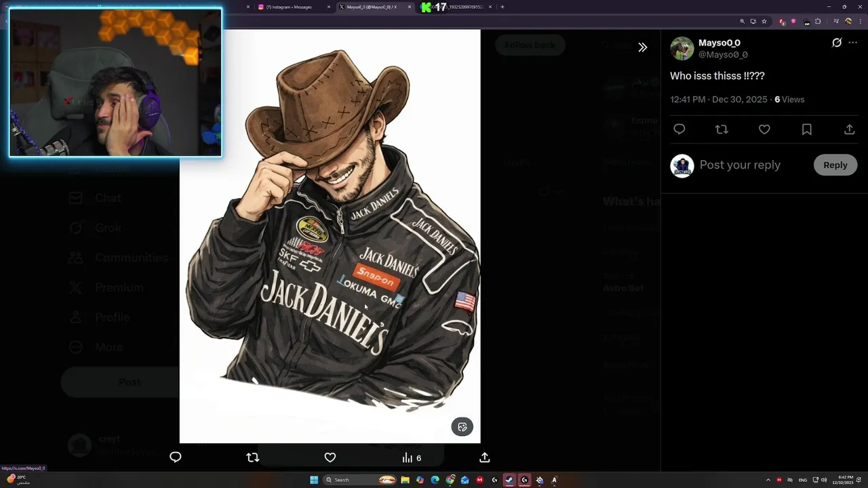Viewport: 868px width, 488px height.
Task: Open the browser profile avatar in the toolbar
Action: click(x=848, y=22)
